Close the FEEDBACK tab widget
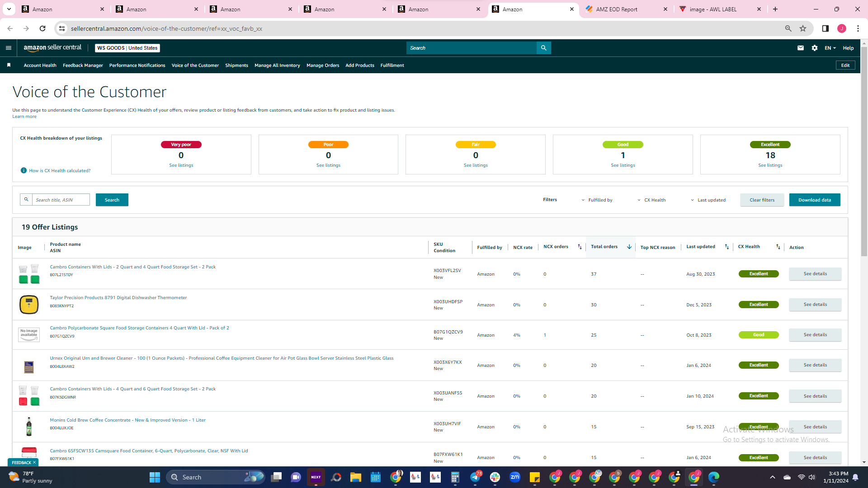The image size is (868, 488). coord(34,462)
